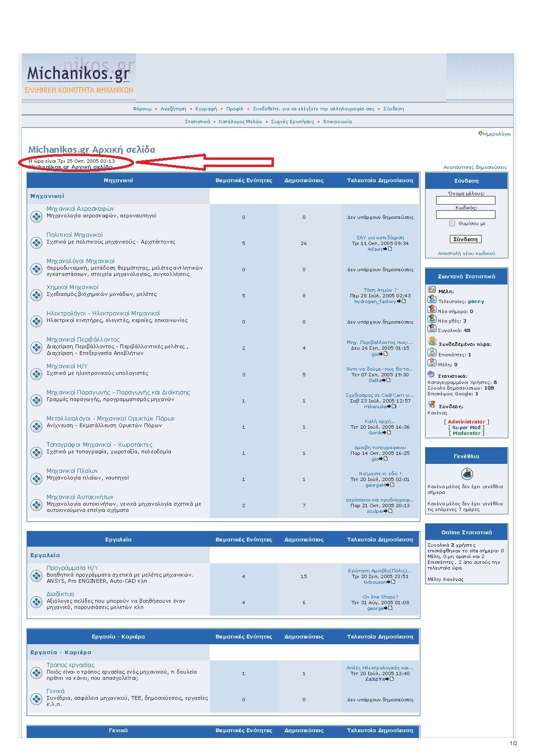Click forum icon beside Προγράμματα Η/Υ
Image resolution: width=534 pixels, height=756 pixels.
pyautogui.click(x=37, y=576)
